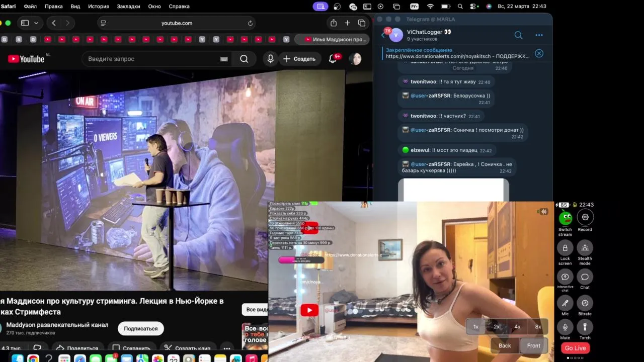The height and width of the screenshot is (362, 644).
Task: Open Control Center in menu bar
Action: point(473,7)
